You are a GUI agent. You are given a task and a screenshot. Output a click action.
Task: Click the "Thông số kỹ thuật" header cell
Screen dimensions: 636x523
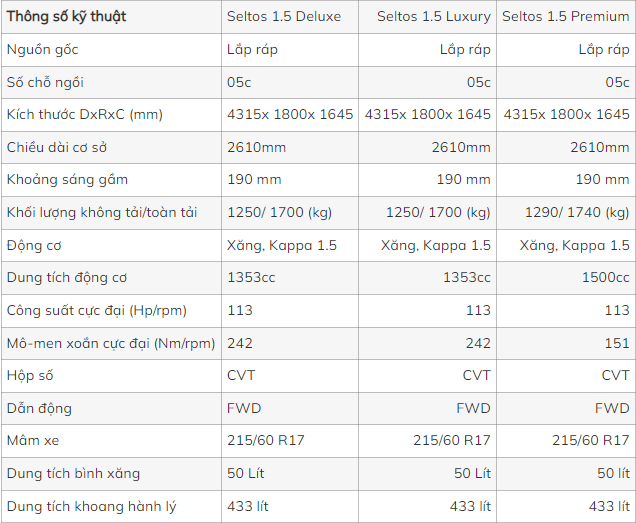point(67,17)
